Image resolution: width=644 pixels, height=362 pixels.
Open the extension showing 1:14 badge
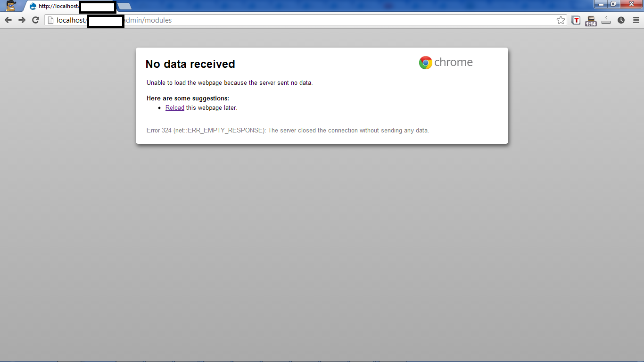591,20
